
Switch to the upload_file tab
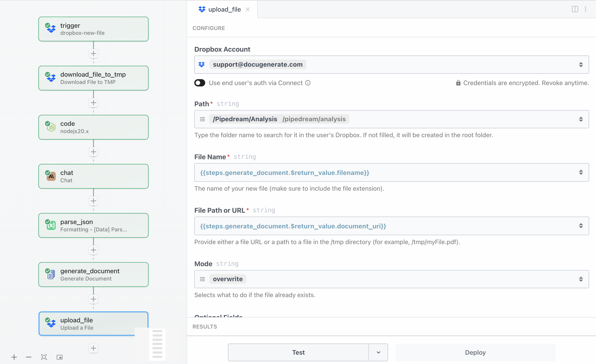(x=224, y=9)
